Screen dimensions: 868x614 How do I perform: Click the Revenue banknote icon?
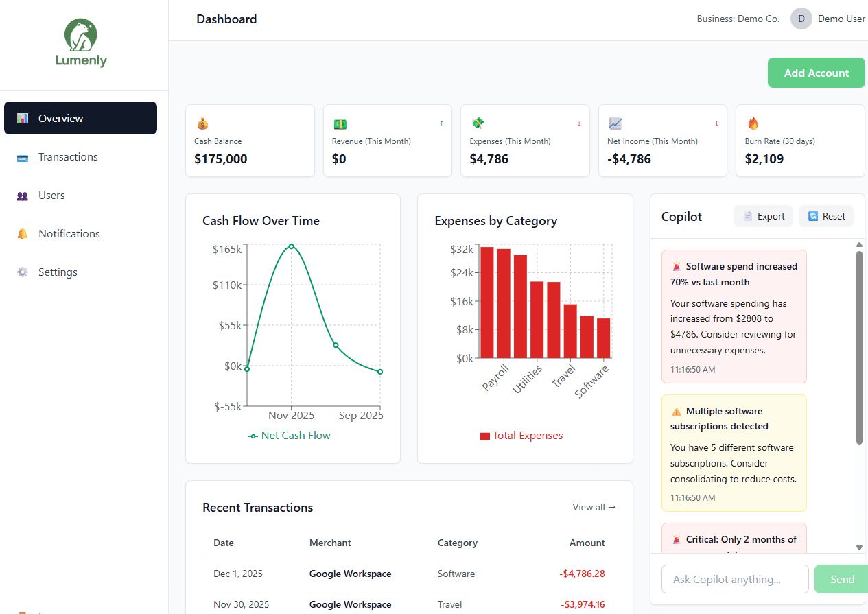pos(340,123)
